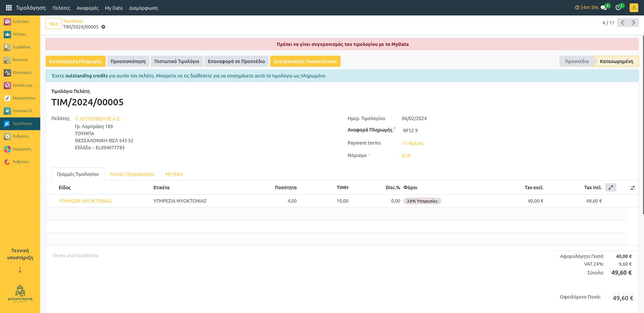Click the Ετικέτα cell ΥΠΗΡΕΣΙΑ ΜΥΟΚΤΟΝΙΑΣ
The width and height of the screenshot is (644, 313).
[180, 201]
